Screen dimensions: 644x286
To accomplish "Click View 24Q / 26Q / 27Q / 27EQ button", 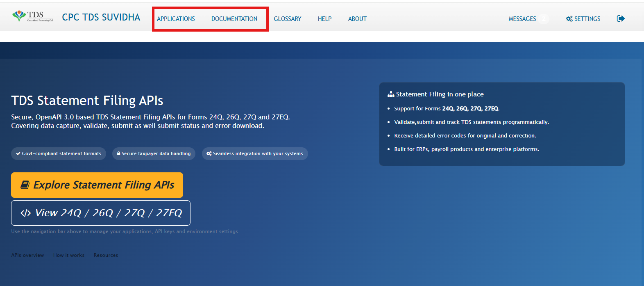I will [x=101, y=213].
